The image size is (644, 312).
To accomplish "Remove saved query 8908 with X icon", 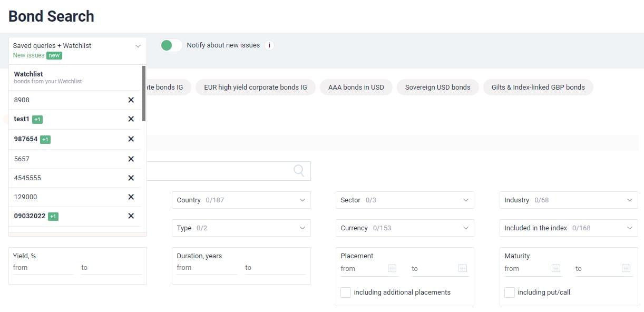I will pos(131,100).
